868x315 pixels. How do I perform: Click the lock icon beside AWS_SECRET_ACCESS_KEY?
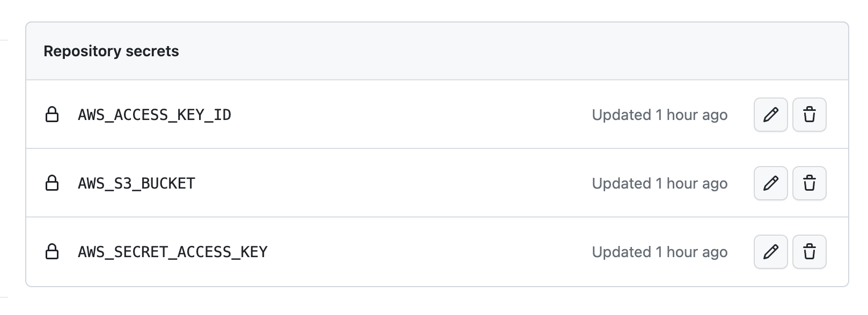pyautogui.click(x=53, y=251)
